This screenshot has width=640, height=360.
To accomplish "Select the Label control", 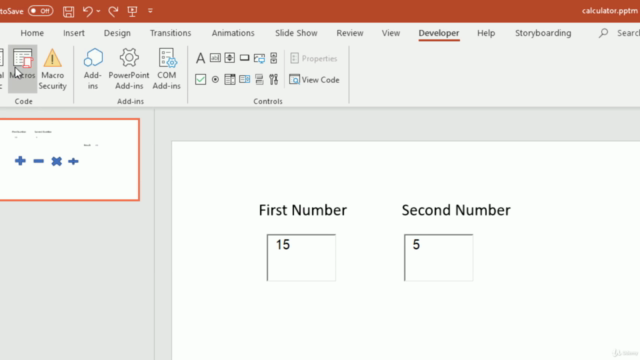I will click(200, 58).
